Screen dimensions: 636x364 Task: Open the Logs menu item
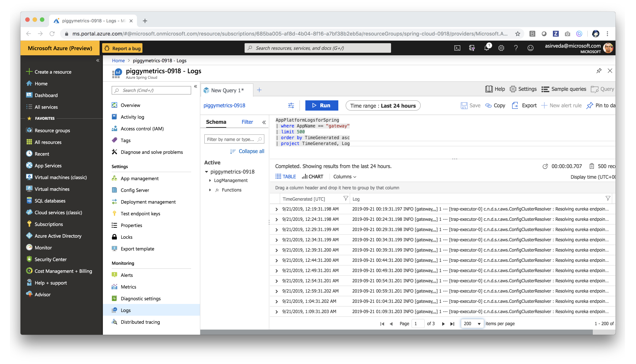(x=152, y=310)
